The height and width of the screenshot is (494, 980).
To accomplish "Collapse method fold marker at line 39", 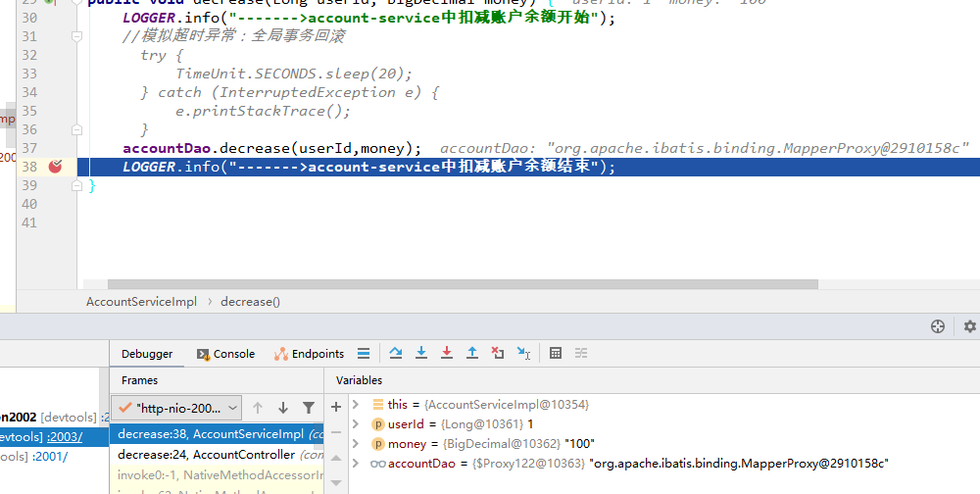I will (76, 185).
